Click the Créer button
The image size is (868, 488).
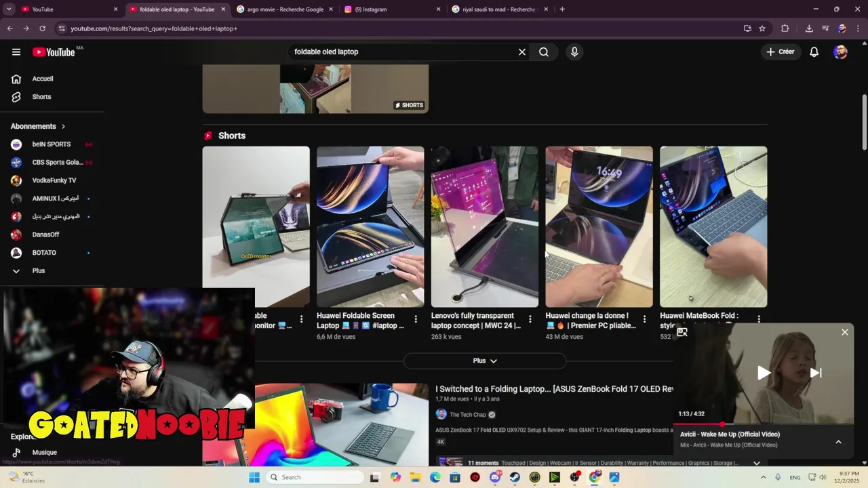781,52
